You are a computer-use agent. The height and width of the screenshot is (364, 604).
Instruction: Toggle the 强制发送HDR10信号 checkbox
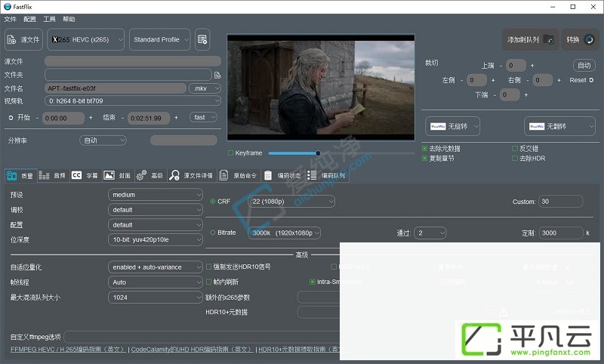(209, 267)
